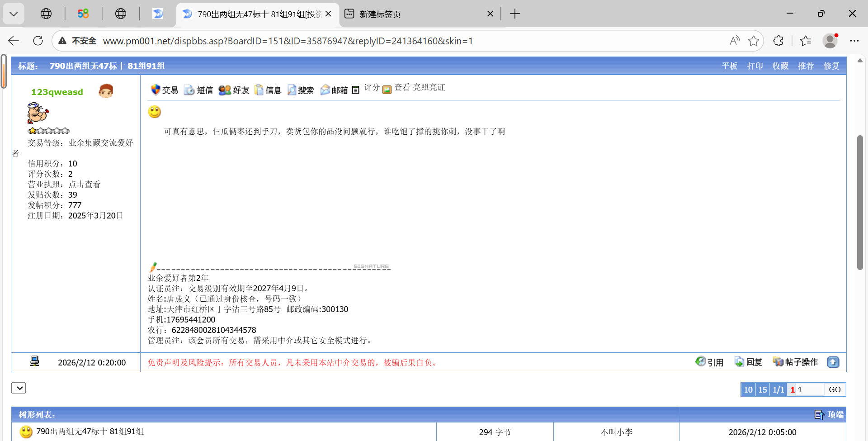Click the 回复 reply icon
Viewport: 868px width, 441px height.
click(x=739, y=362)
